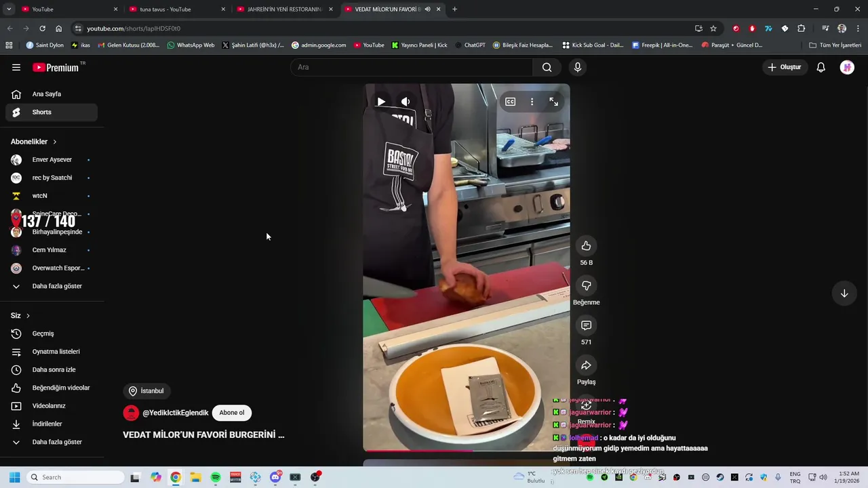Play the Shorts video
The image size is (868, 488).
tap(381, 102)
